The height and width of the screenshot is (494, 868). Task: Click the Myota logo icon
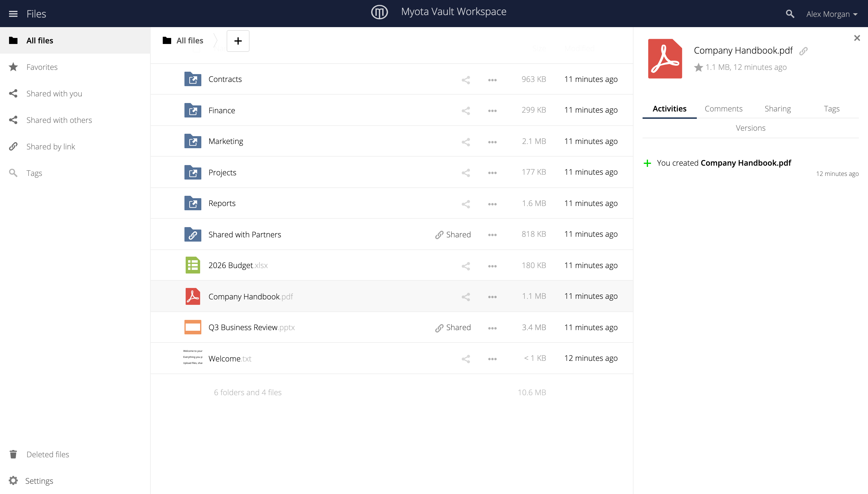[379, 12]
